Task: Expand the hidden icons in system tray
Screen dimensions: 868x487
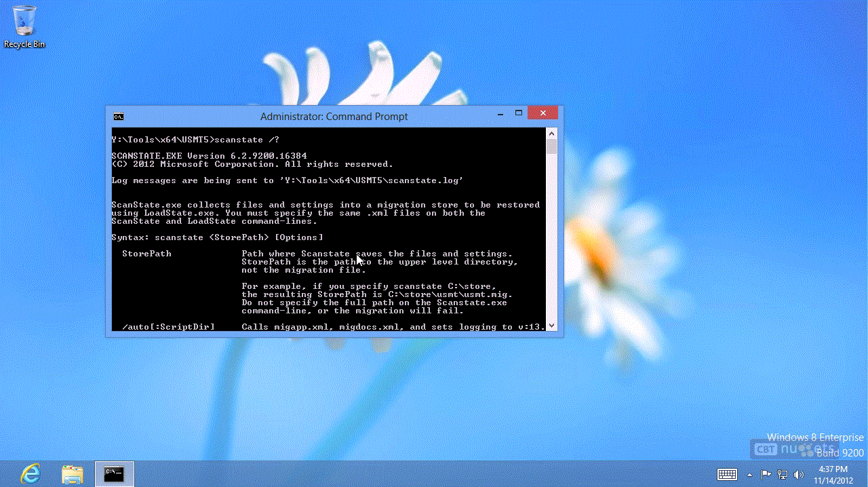Action: (749, 474)
